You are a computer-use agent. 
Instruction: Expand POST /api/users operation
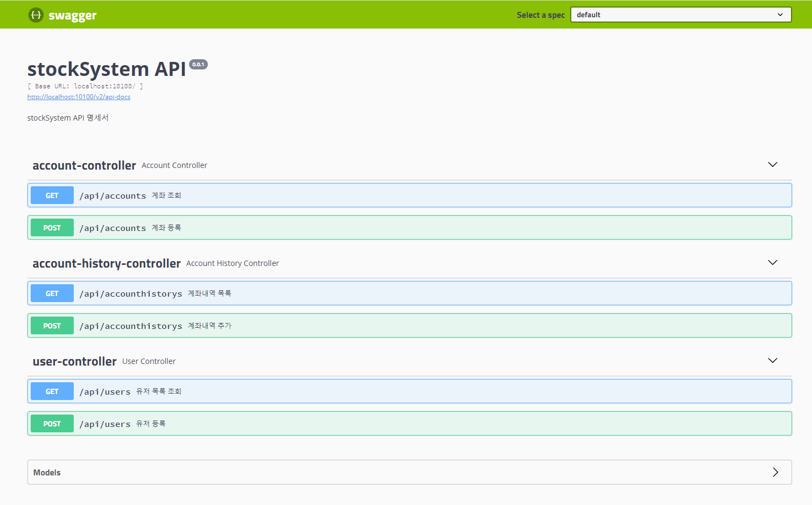[x=409, y=424]
